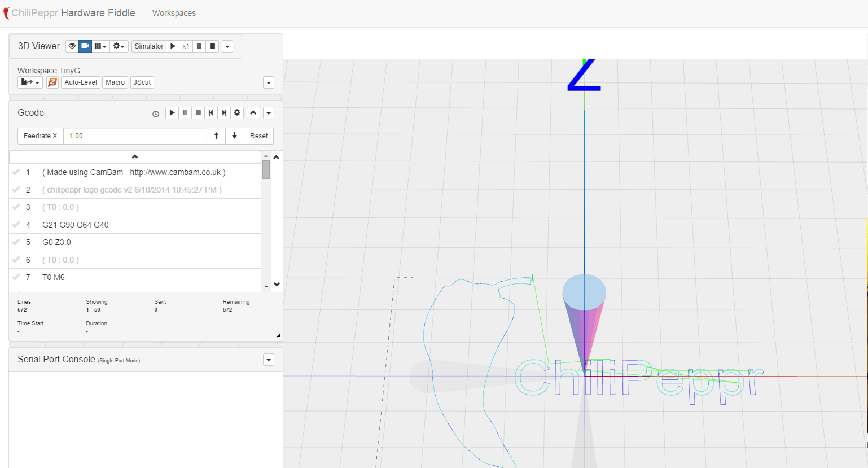Click the orange Zipwhip icon
This screenshot has width=868, height=468.
52,82
